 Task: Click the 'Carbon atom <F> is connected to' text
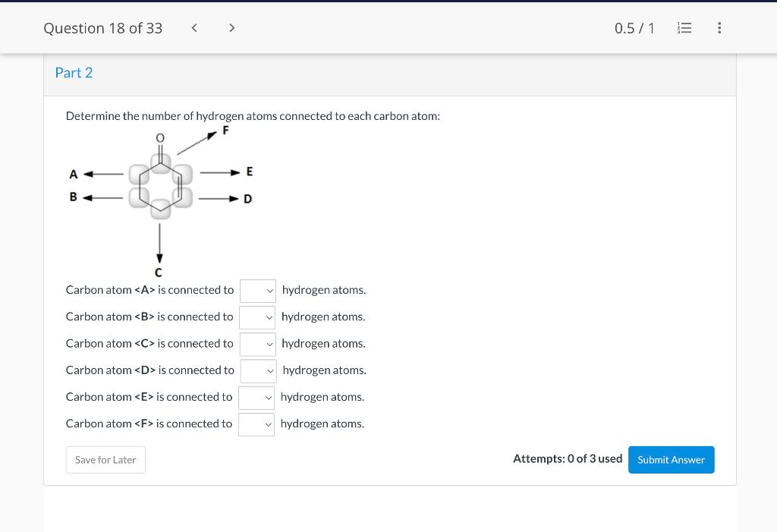(x=149, y=424)
